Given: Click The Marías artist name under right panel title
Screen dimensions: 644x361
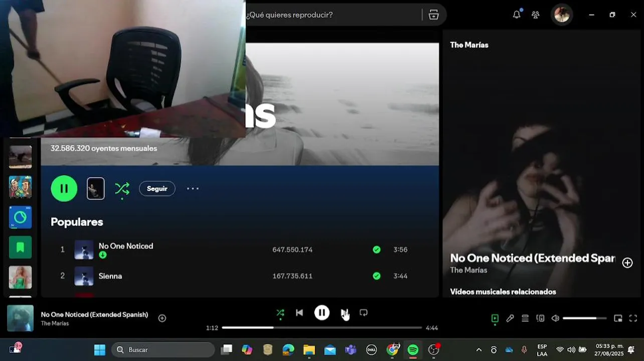Looking at the screenshot, I should [468, 270].
